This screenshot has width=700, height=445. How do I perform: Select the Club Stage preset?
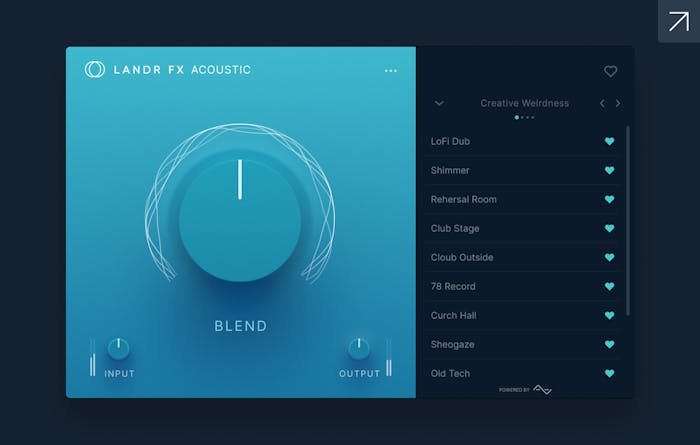pos(455,229)
